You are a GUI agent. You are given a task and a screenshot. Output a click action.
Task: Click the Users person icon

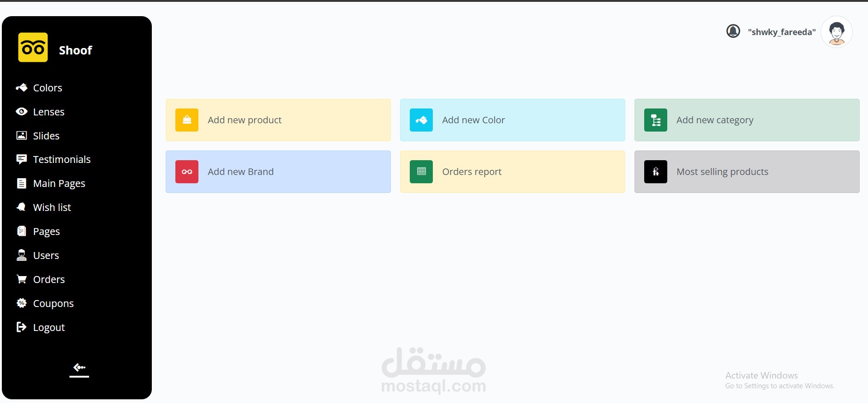(21, 255)
